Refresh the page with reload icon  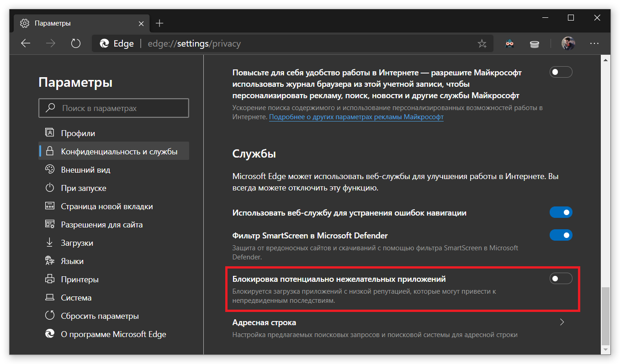pos(76,43)
